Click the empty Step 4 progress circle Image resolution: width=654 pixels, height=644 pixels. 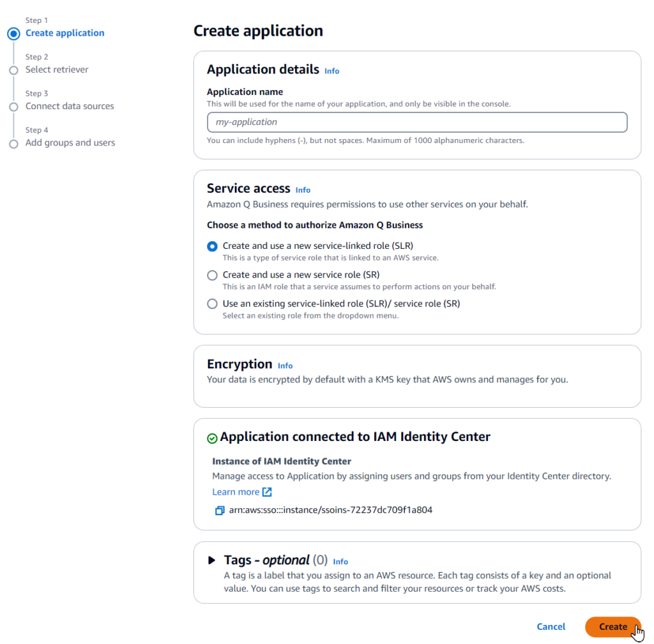click(x=13, y=144)
